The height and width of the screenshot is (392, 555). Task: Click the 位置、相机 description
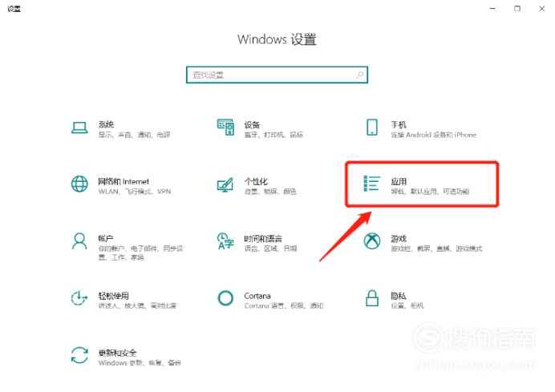[407, 305]
